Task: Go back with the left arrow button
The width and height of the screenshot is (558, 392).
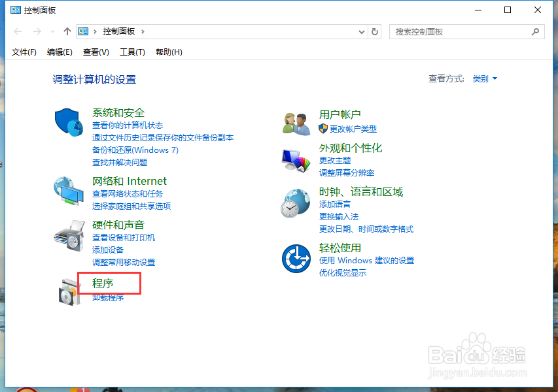Action: click(x=18, y=31)
